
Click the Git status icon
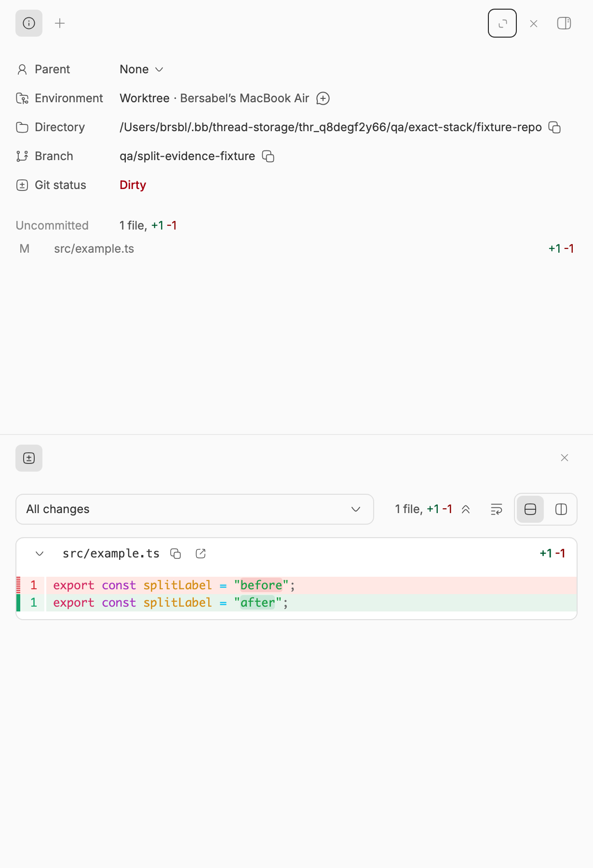(x=22, y=185)
